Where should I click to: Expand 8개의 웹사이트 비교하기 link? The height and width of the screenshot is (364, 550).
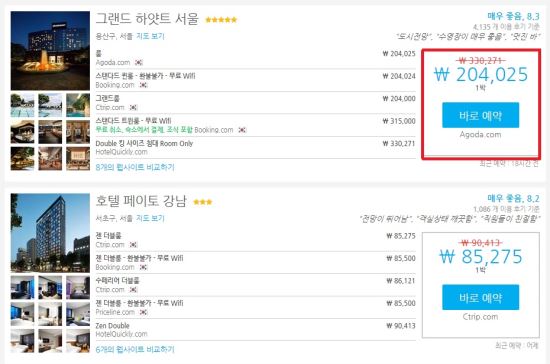[x=135, y=167]
